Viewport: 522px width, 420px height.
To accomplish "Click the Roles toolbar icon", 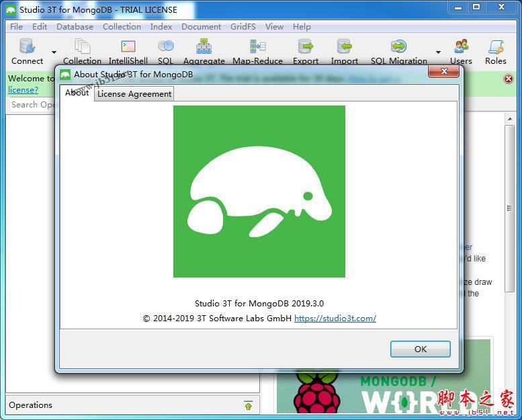I will pyautogui.click(x=495, y=51).
